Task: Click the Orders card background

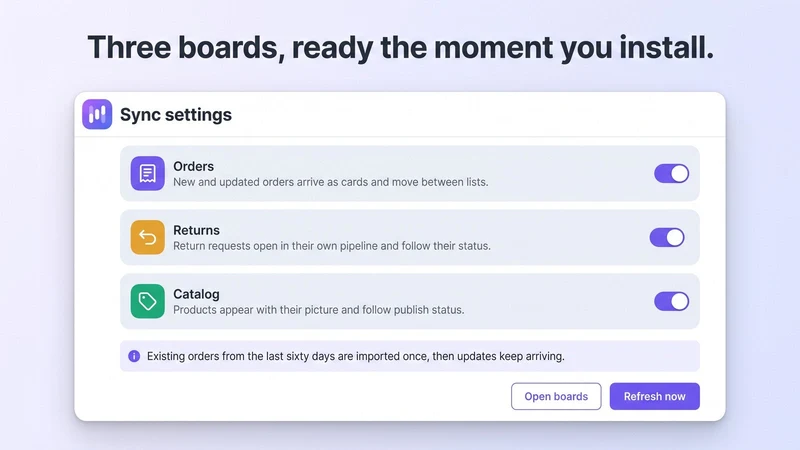Action: pos(410,173)
